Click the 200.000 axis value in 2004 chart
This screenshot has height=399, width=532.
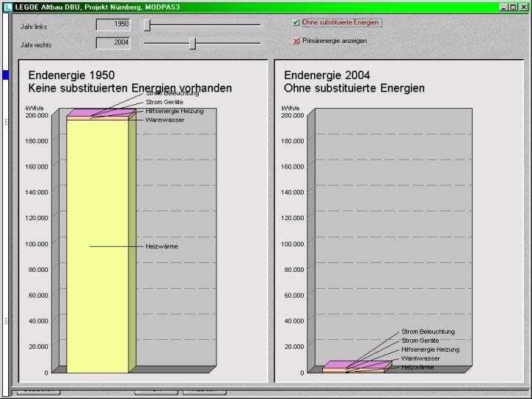coord(293,115)
